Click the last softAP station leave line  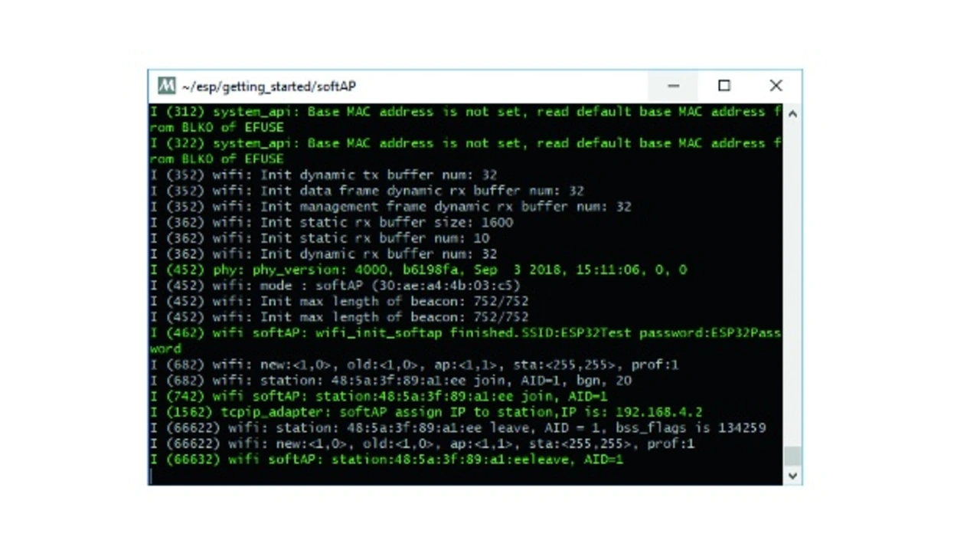(387, 460)
